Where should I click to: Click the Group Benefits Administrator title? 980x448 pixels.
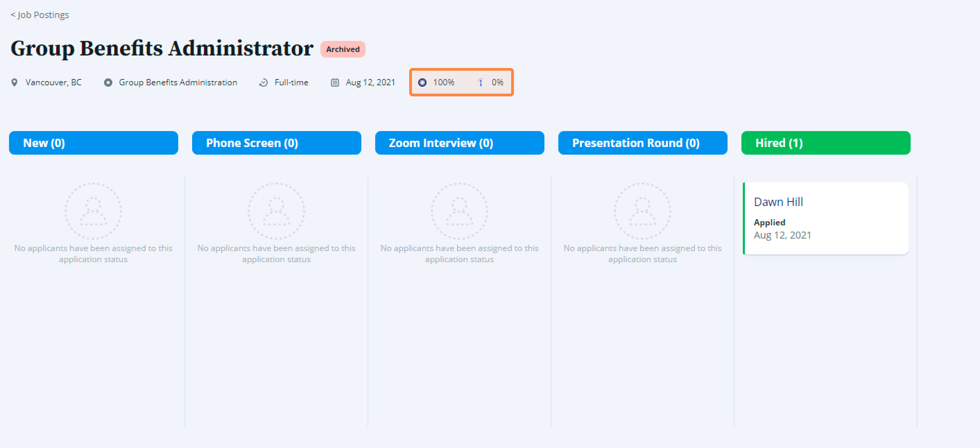point(162,49)
